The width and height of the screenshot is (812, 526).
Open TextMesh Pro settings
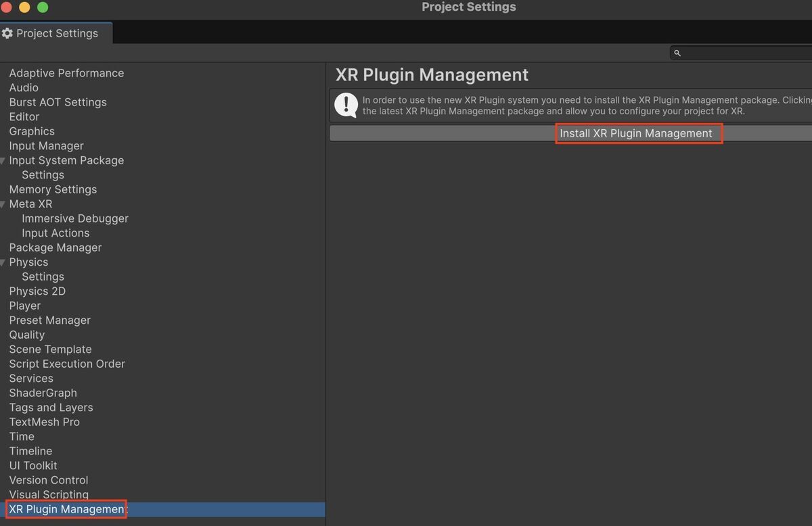[44, 422]
